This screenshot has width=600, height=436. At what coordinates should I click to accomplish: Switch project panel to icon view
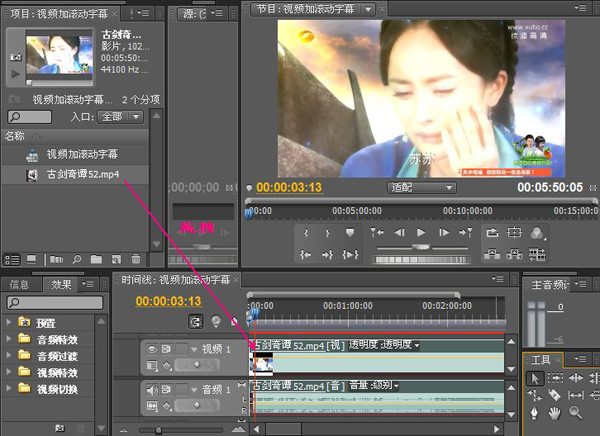coord(32,260)
